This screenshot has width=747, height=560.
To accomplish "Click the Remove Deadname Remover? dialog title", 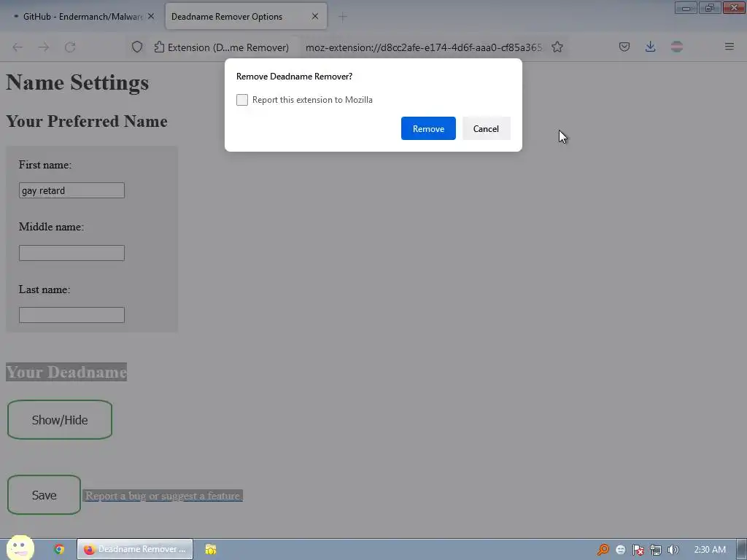I will tap(295, 76).
